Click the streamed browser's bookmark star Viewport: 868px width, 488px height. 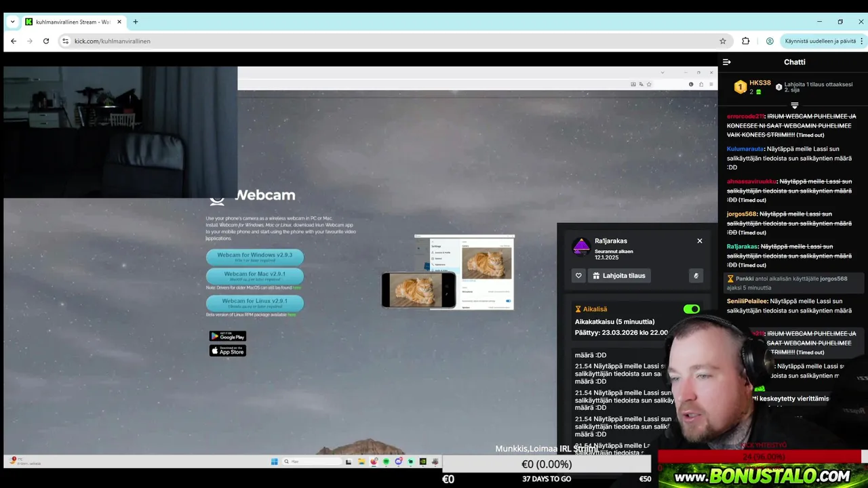pos(649,84)
